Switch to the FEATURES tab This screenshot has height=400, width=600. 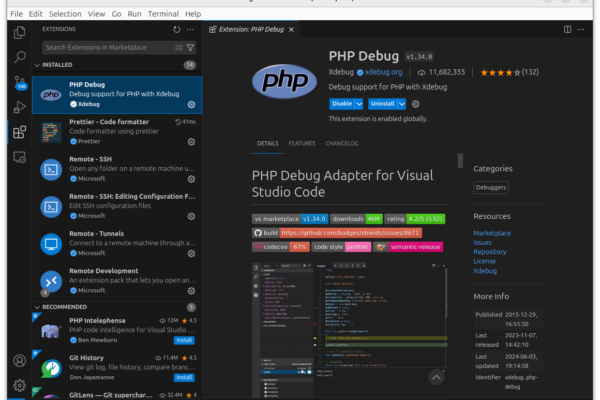(302, 144)
